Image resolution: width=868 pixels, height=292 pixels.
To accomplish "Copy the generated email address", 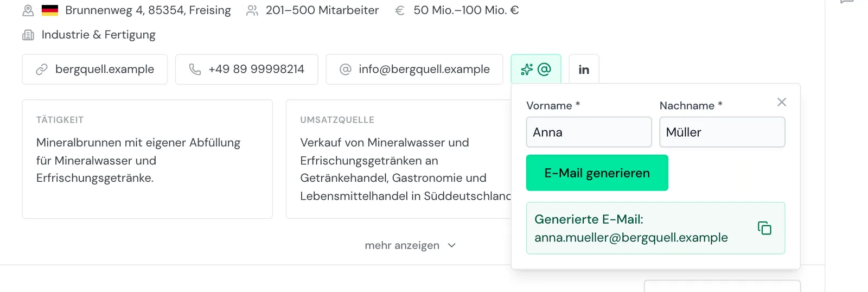I will click(764, 228).
